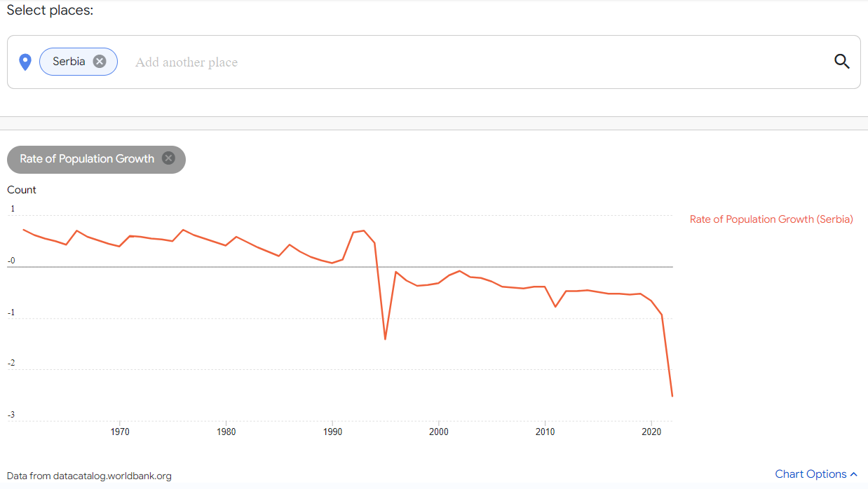Screen dimensions: 868x489
Task: Expand the chevron beside Chart Options
Action: (853, 475)
